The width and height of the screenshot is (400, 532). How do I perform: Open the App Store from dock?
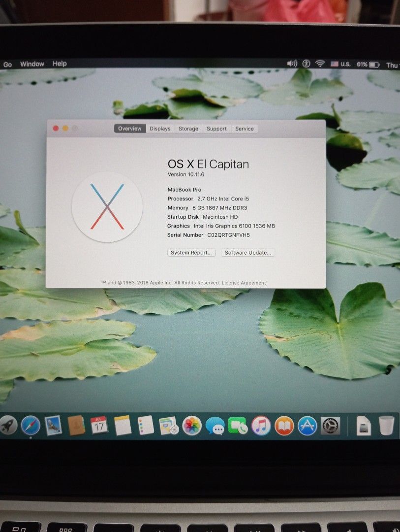point(307,426)
